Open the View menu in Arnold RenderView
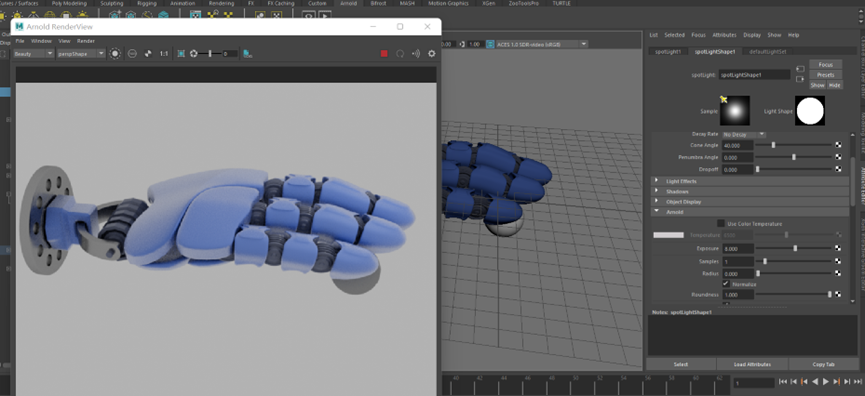Viewport: 865px width, 396px height. tap(65, 41)
